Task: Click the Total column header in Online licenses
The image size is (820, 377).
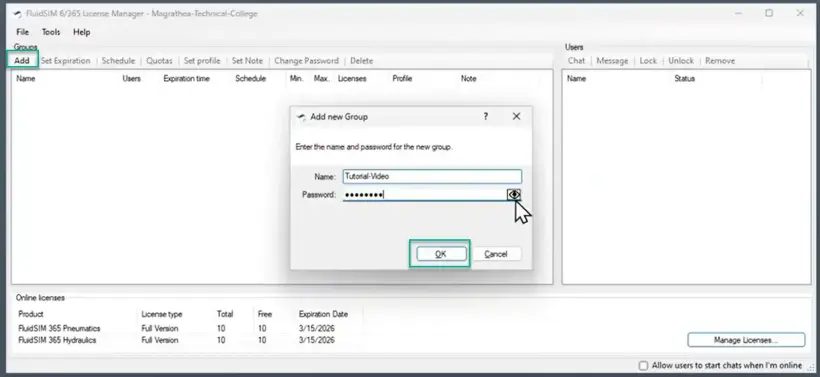Action: [225, 314]
